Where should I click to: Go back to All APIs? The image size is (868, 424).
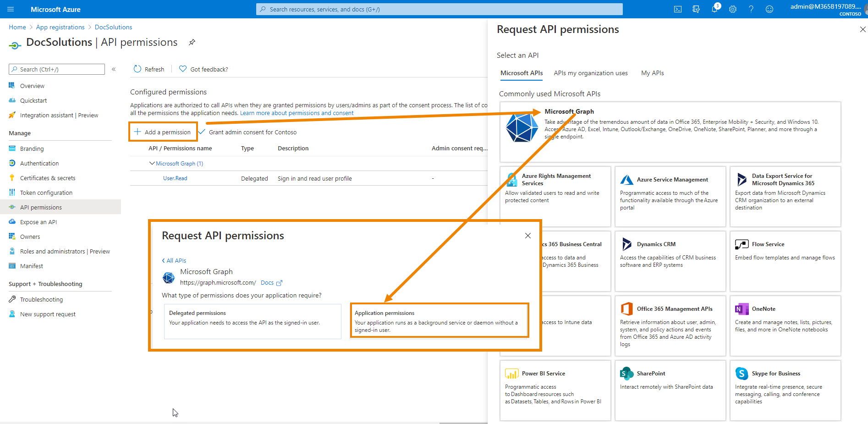click(174, 260)
